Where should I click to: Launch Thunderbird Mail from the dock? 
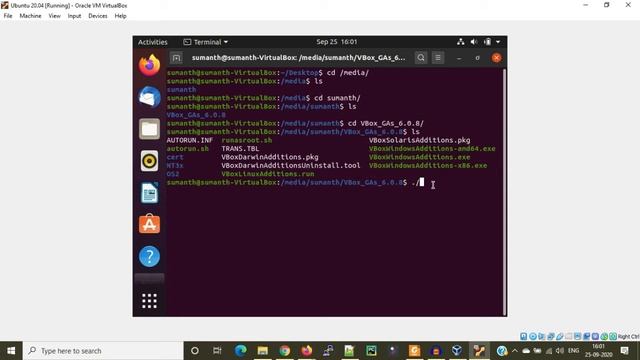click(149, 97)
